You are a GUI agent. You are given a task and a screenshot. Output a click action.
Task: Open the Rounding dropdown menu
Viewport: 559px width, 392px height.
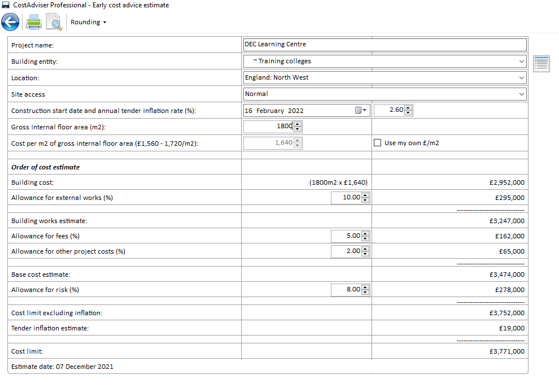point(89,22)
